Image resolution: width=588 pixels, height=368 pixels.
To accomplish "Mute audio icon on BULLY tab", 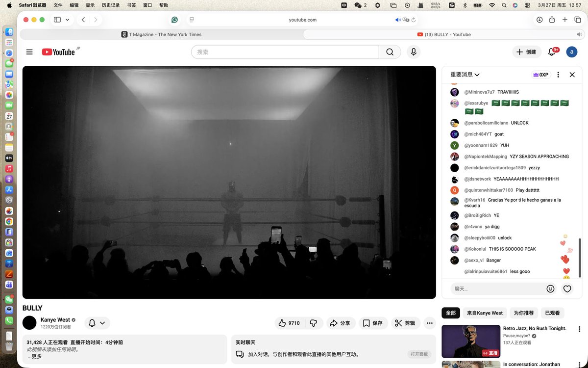I will (x=580, y=34).
